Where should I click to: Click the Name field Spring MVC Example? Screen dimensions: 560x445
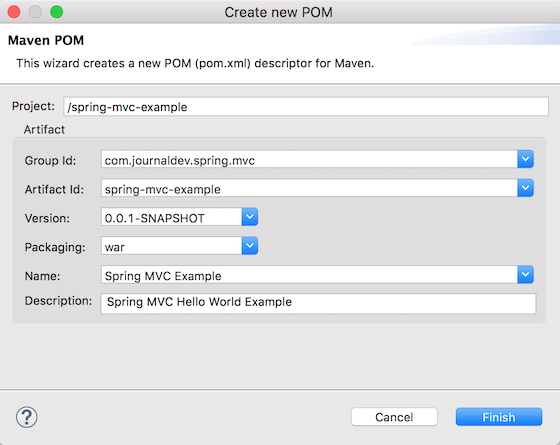309,275
